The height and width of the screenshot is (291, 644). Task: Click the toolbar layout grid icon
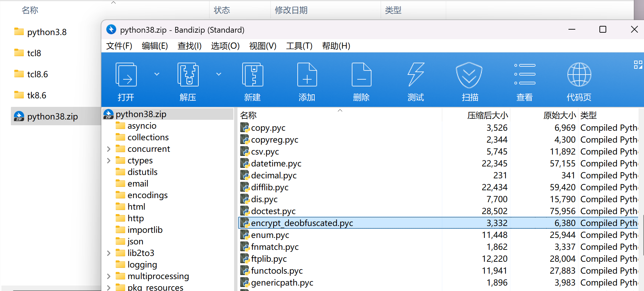(638, 65)
